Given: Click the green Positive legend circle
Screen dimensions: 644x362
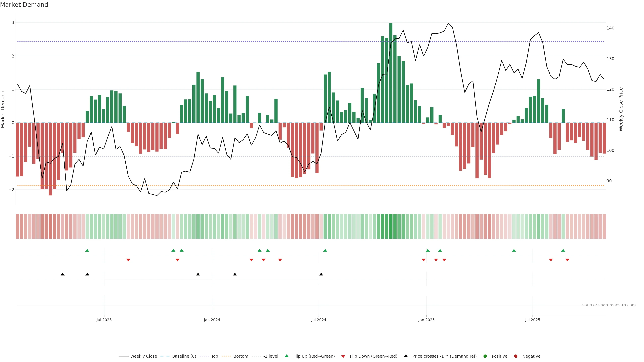Looking at the screenshot, I should tap(485, 356).
